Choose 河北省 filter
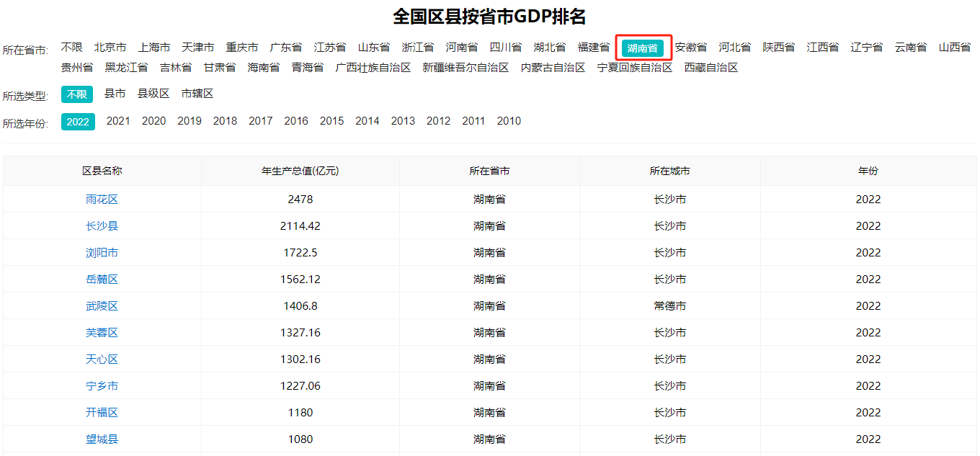The image size is (980, 456). pos(734,47)
